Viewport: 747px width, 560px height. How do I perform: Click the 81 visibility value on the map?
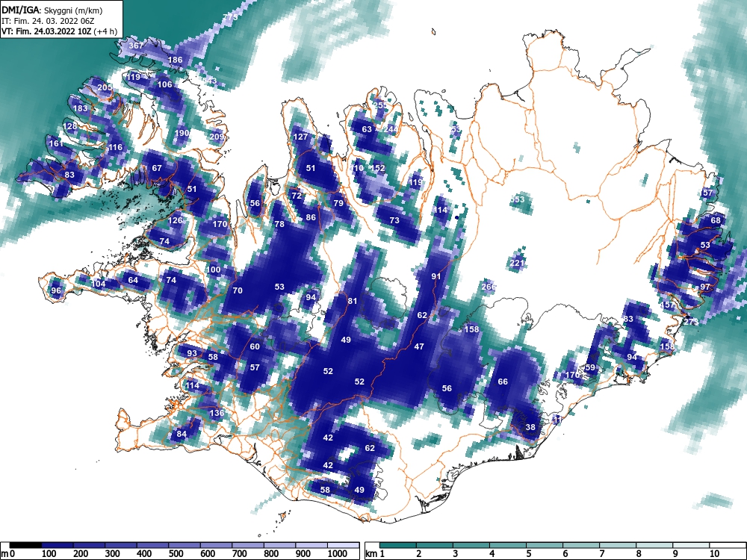[x=352, y=301]
